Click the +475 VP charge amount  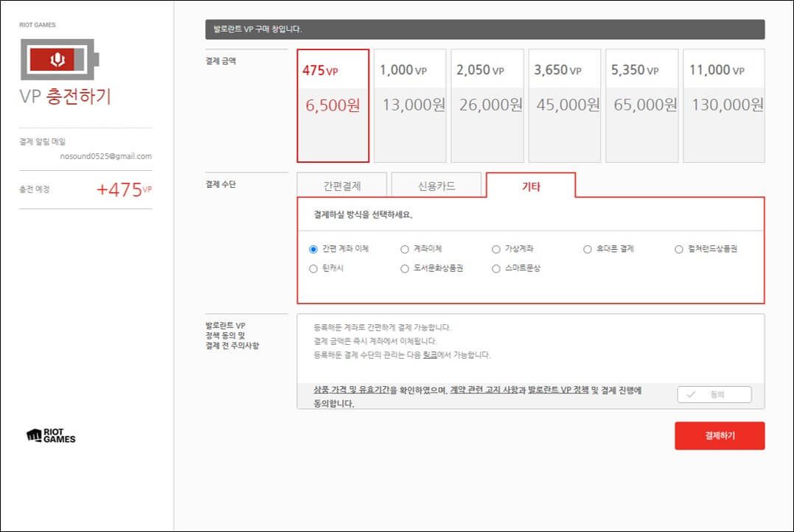tap(124, 190)
